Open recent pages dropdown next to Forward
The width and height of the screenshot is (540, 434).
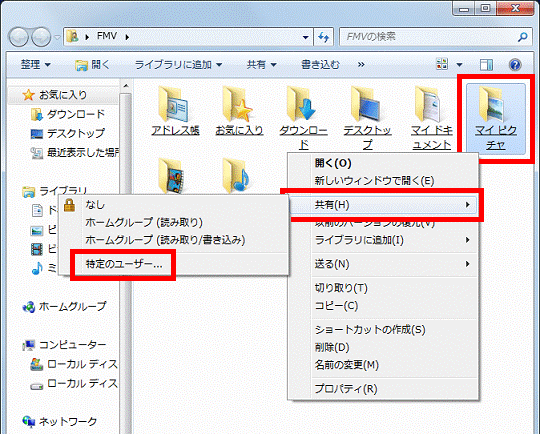tap(58, 37)
